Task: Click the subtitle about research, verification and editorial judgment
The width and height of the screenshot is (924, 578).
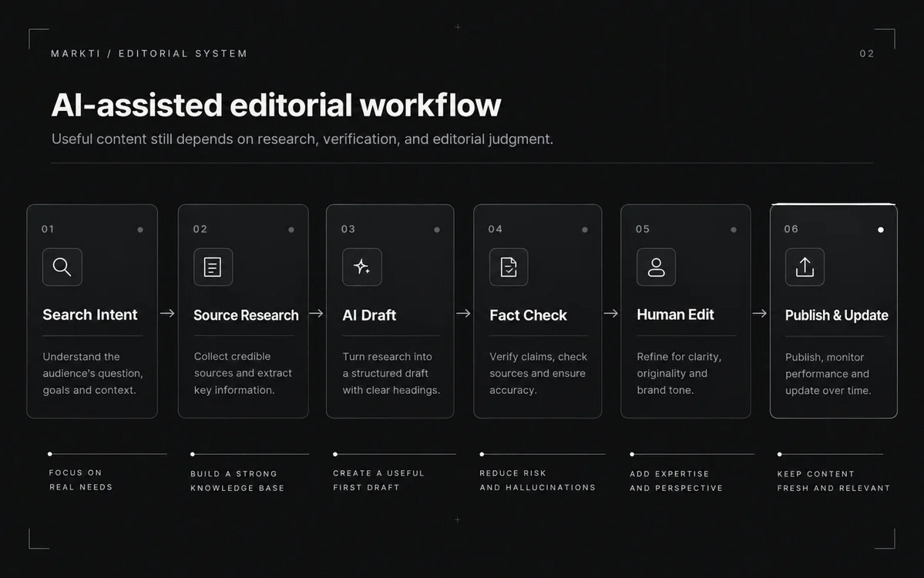Action: [302, 139]
